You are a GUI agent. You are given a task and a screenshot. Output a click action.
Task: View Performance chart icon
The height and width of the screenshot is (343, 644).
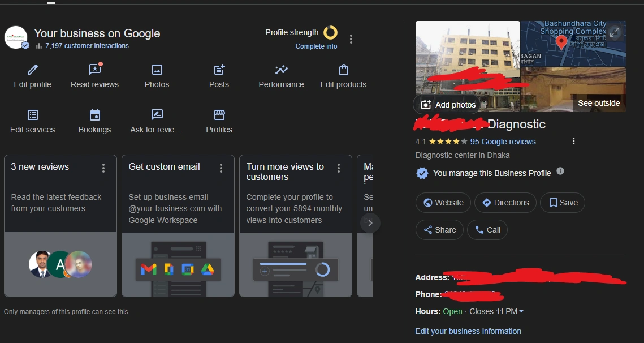(282, 70)
